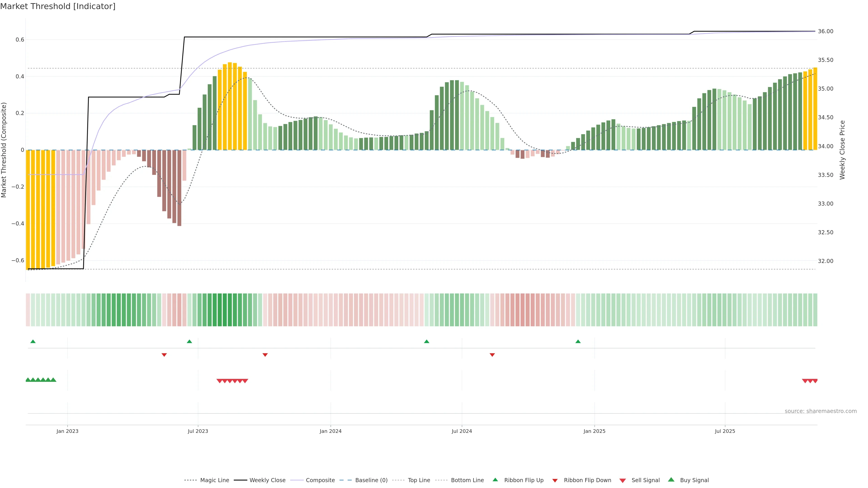The width and height of the screenshot is (868, 488).
Task: Click the darkest green ribbon cell near Jul 2023
Action: click(220, 310)
